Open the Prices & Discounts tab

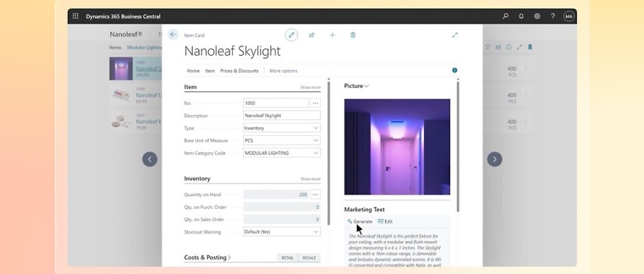pos(240,71)
